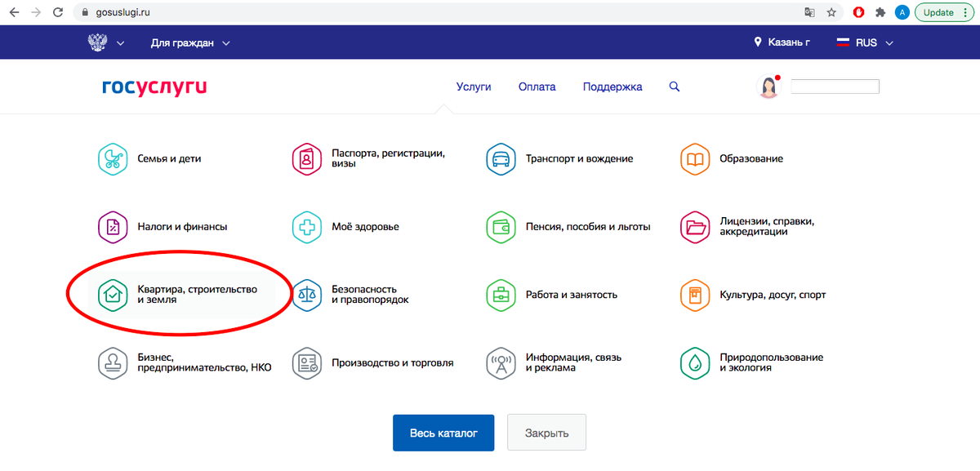Click the water drop icon for Природопользование и экология
Image resolution: width=980 pixels, height=471 pixels.
695,362
